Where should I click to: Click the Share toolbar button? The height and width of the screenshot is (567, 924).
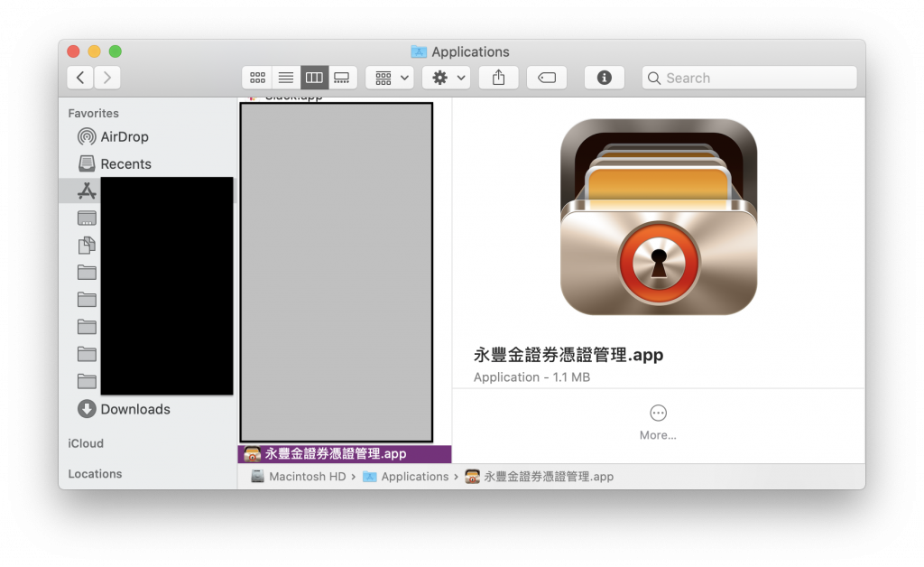click(x=498, y=78)
